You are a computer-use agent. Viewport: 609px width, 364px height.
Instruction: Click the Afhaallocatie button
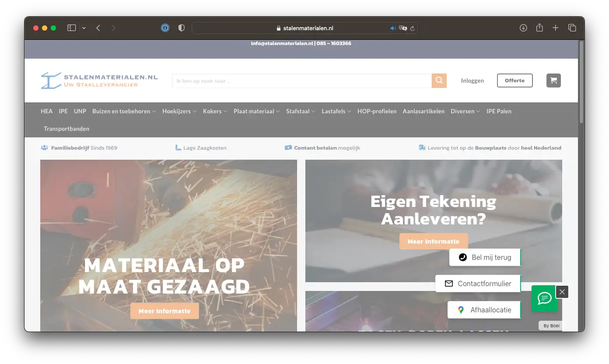[484, 310]
